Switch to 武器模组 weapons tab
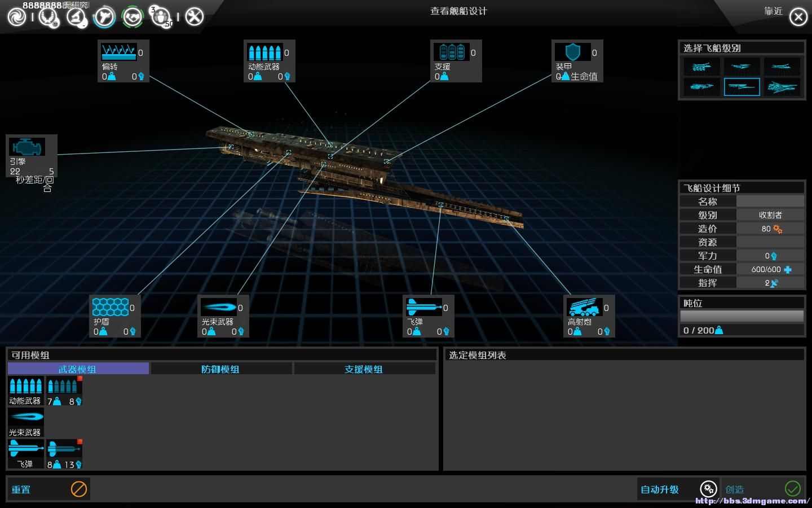The image size is (812, 508). tap(78, 369)
